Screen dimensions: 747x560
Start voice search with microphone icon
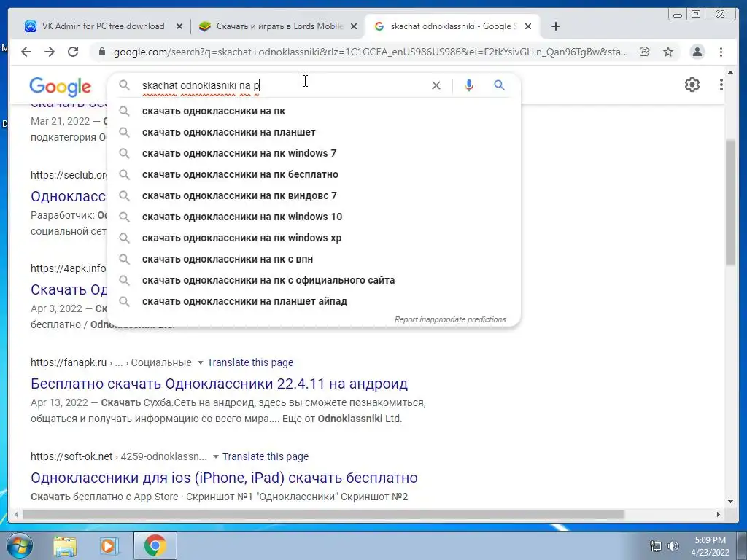469,85
